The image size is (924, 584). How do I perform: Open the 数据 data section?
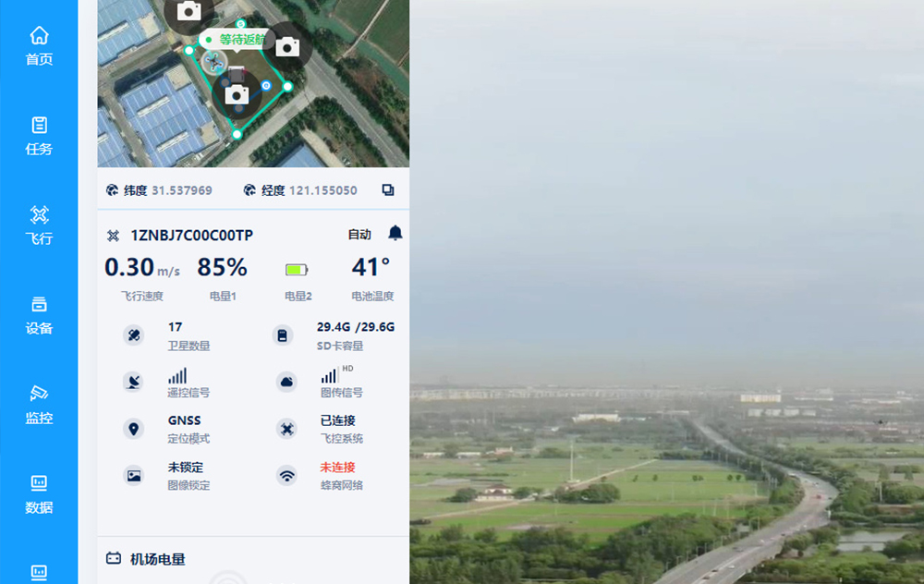pyautogui.click(x=39, y=494)
